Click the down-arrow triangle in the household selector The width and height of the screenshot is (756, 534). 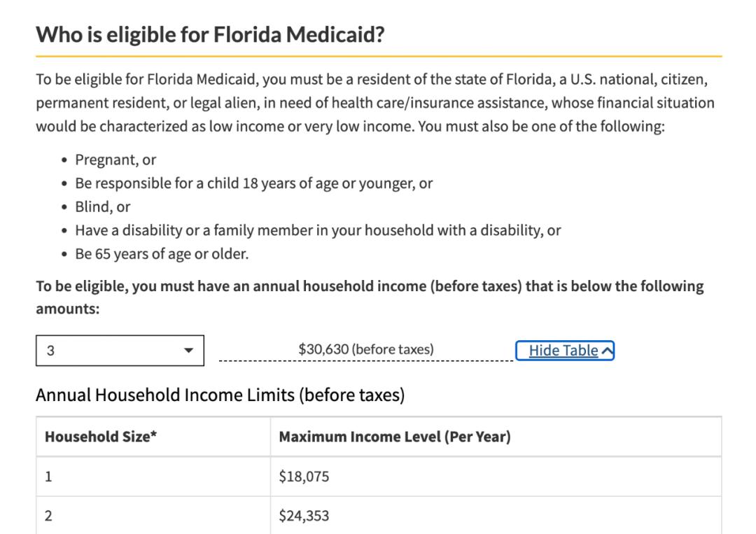pos(188,351)
